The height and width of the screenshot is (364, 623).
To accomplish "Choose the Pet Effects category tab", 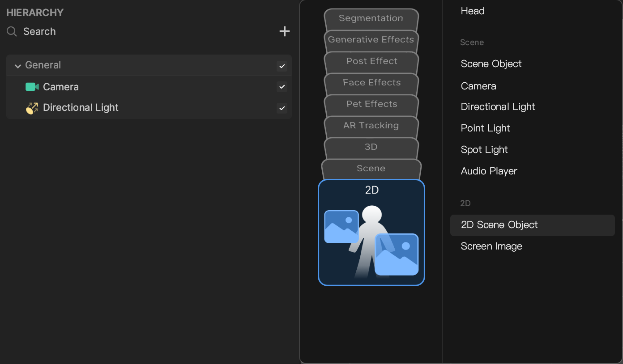I will pyautogui.click(x=371, y=104).
